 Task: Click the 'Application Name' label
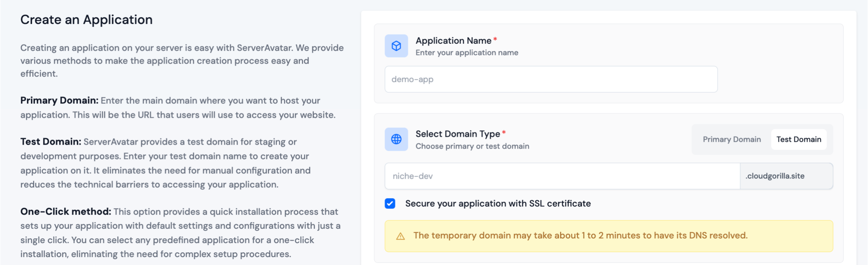click(453, 41)
